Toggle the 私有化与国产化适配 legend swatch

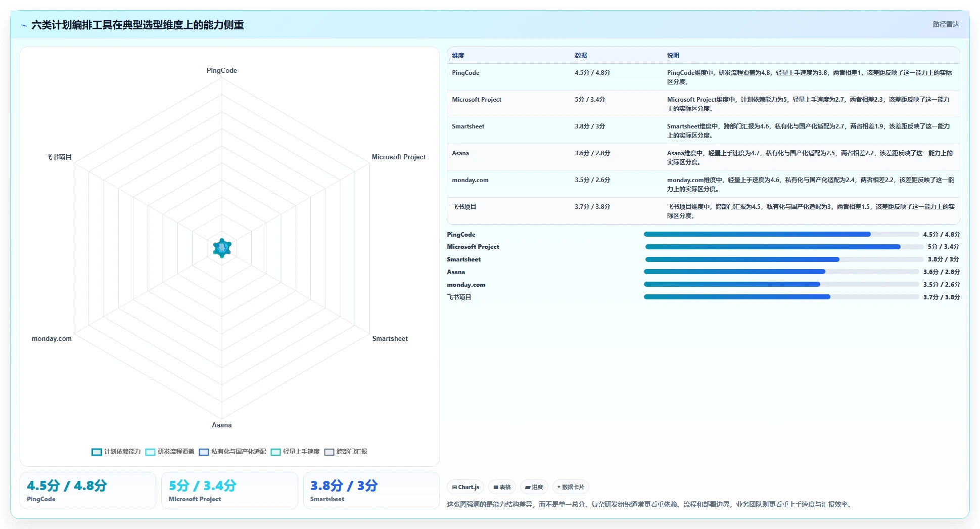tap(204, 452)
